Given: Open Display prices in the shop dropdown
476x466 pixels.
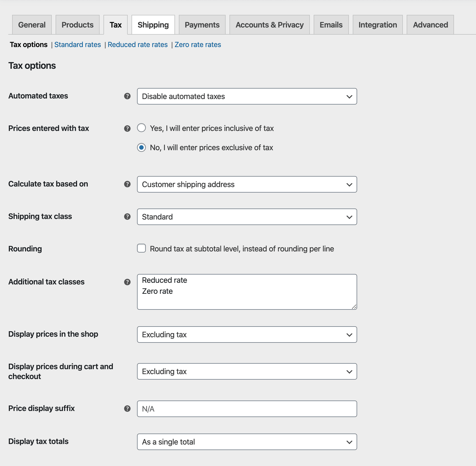Looking at the screenshot, I should coord(247,335).
